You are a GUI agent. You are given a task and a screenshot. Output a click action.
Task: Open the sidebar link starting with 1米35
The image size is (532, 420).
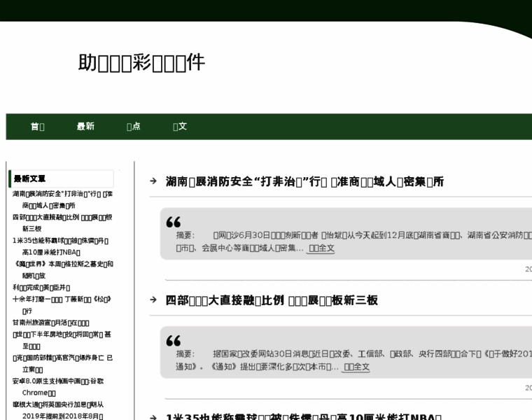coord(60,246)
